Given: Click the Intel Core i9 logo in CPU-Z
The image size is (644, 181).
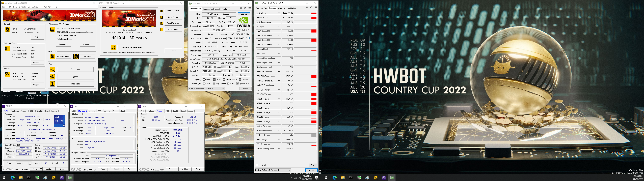Looking at the screenshot, I should coord(60,121).
